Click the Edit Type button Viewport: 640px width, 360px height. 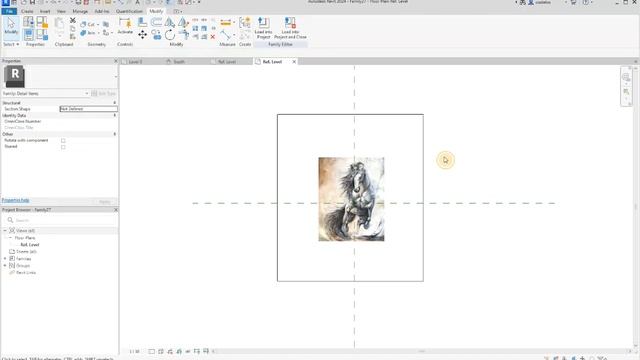(104, 93)
